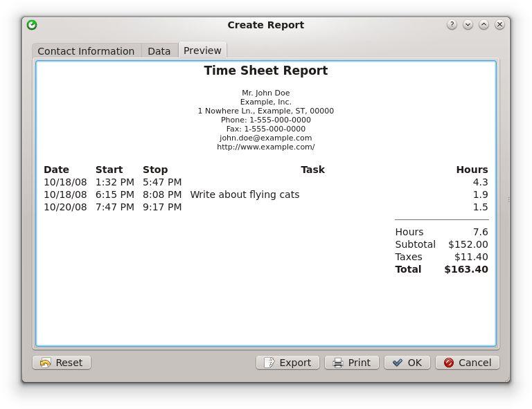Viewport: 532px width, 409px height.
Task: Select the Preview tab
Action: coord(202,50)
